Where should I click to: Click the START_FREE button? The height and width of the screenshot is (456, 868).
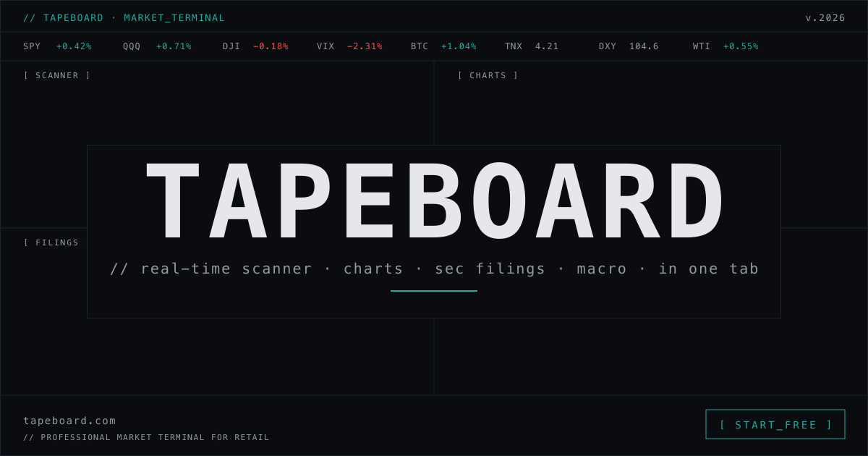click(775, 424)
